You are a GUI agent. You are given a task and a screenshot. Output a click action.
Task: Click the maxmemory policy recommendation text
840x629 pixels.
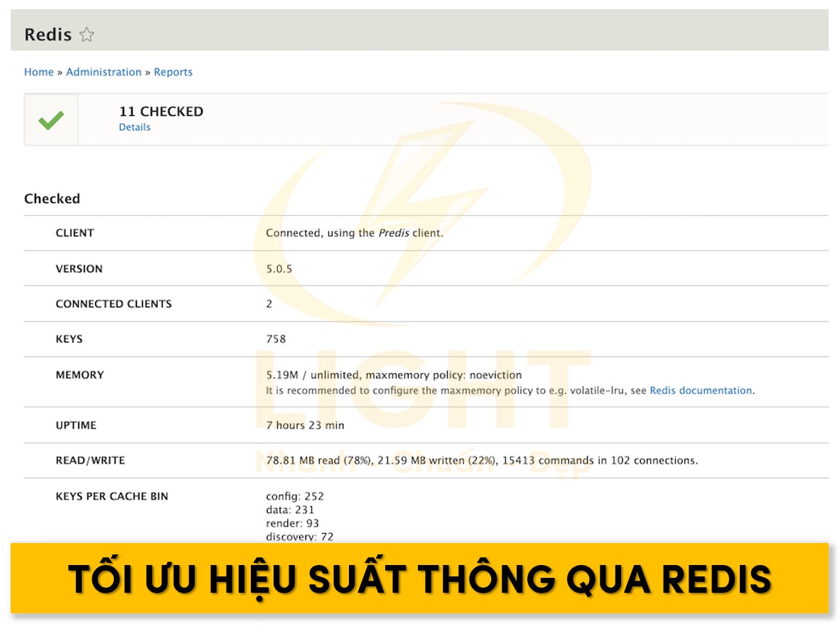tap(510, 391)
